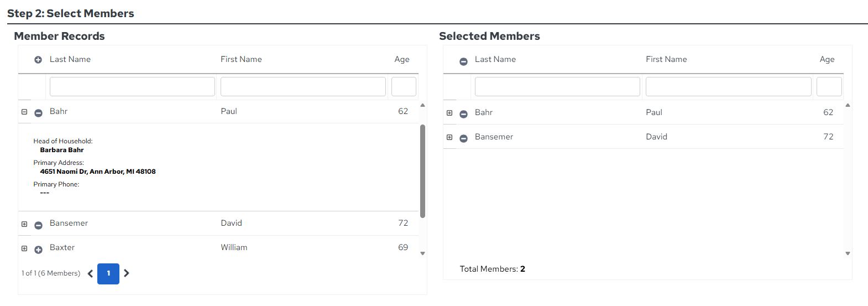Click Member Records scrollbar down arrow
The width and height of the screenshot is (868, 306).
click(422, 253)
